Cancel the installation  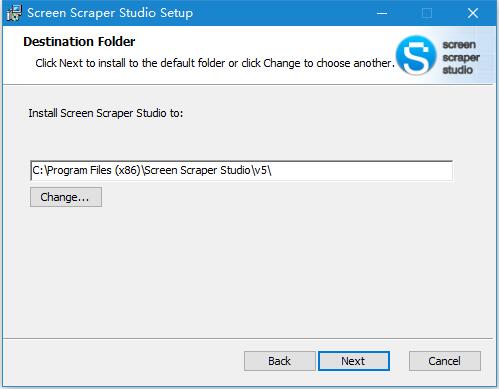tap(445, 361)
